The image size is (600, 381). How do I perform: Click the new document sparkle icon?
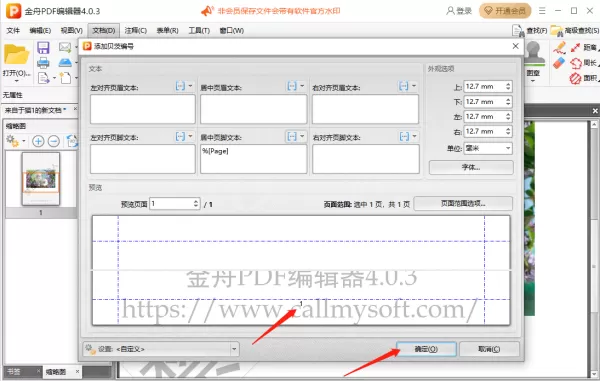[65, 78]
